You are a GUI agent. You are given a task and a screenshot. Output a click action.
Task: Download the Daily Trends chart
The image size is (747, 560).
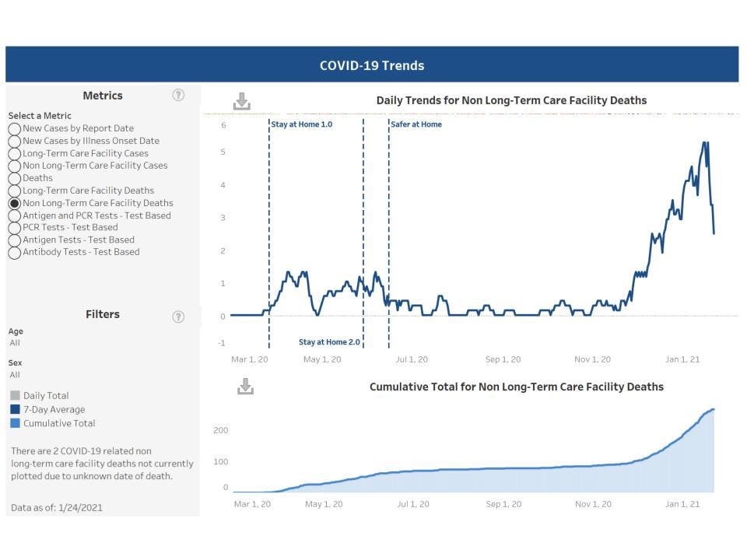pos(243,100)
